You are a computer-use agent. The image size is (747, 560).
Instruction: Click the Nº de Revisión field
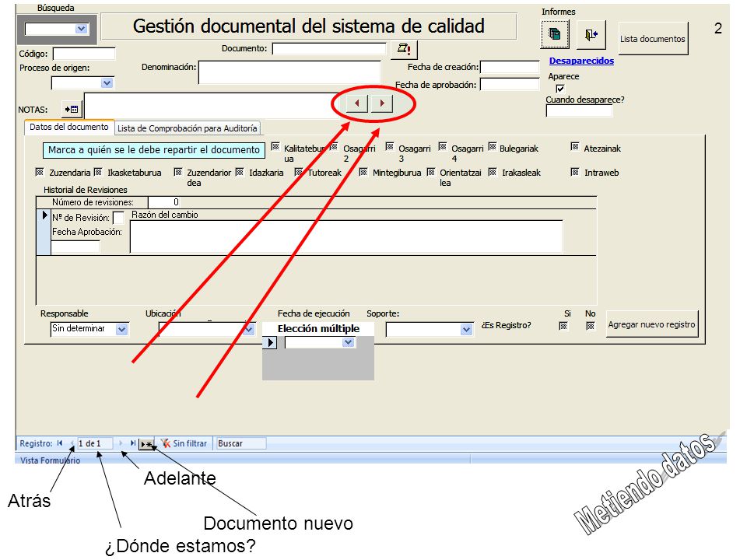click(x=118, y=218)
